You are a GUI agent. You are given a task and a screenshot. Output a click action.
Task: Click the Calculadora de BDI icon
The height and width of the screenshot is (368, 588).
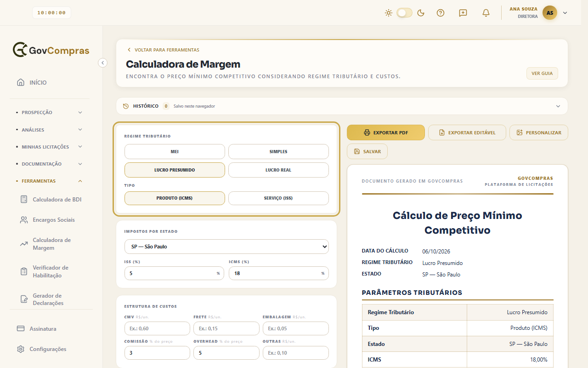click(x=24, y=200)
